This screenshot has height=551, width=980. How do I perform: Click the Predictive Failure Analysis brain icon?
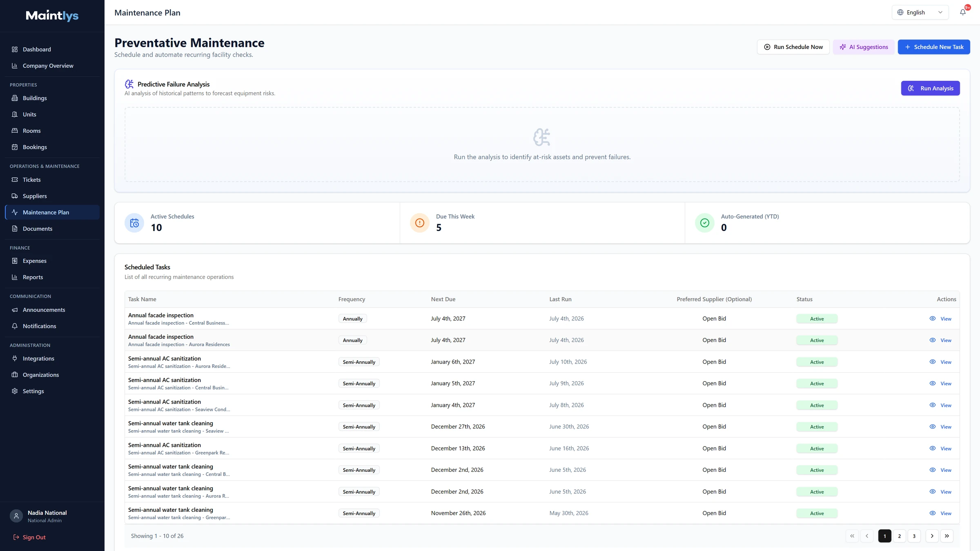[129, 84]
